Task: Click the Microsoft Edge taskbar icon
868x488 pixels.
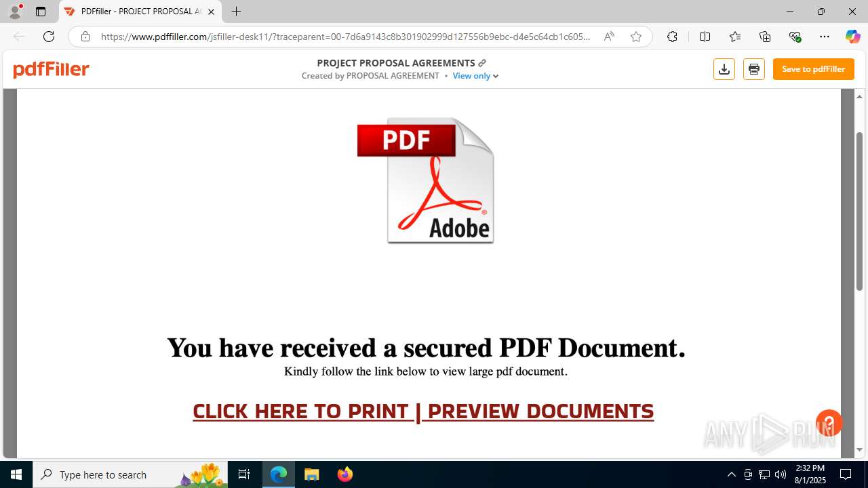Action: tap(279, 474)
